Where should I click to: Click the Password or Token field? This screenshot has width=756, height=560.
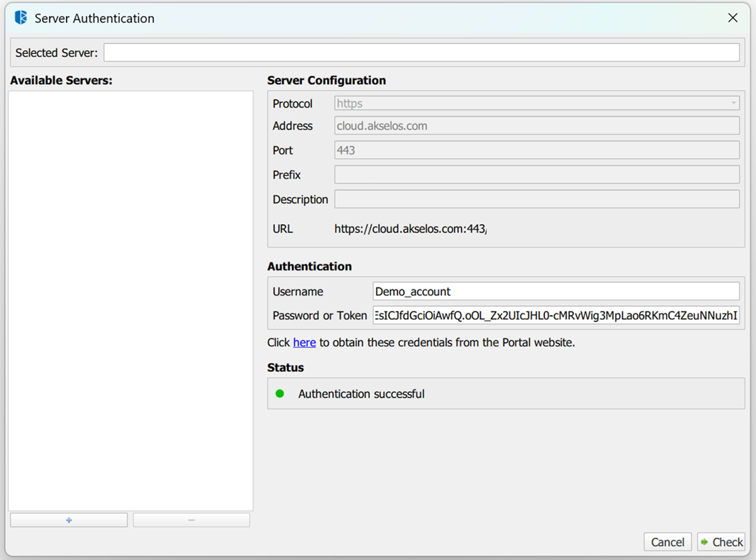click(556, 316)
